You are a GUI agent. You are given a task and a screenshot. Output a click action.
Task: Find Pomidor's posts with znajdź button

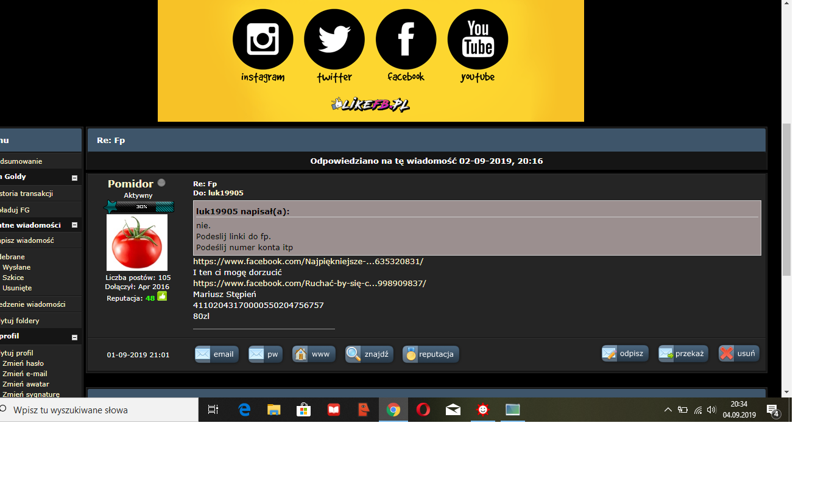(369, 354)
